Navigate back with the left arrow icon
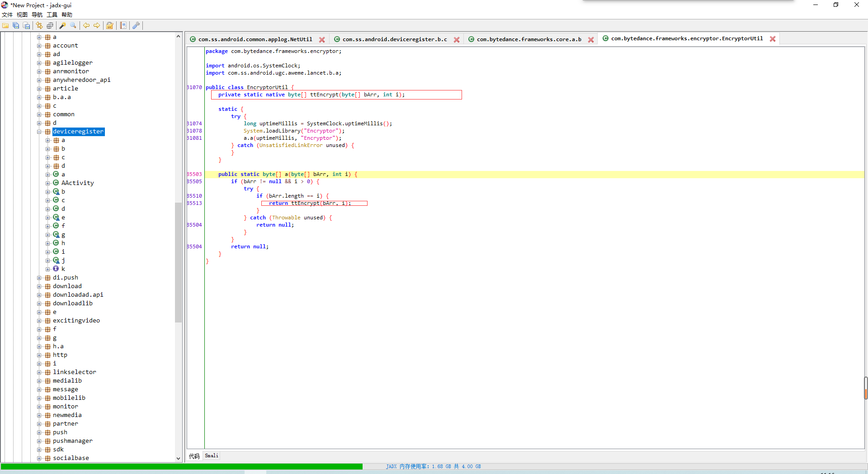This screenshot has height=474, width=868. [x=86, y=26]
